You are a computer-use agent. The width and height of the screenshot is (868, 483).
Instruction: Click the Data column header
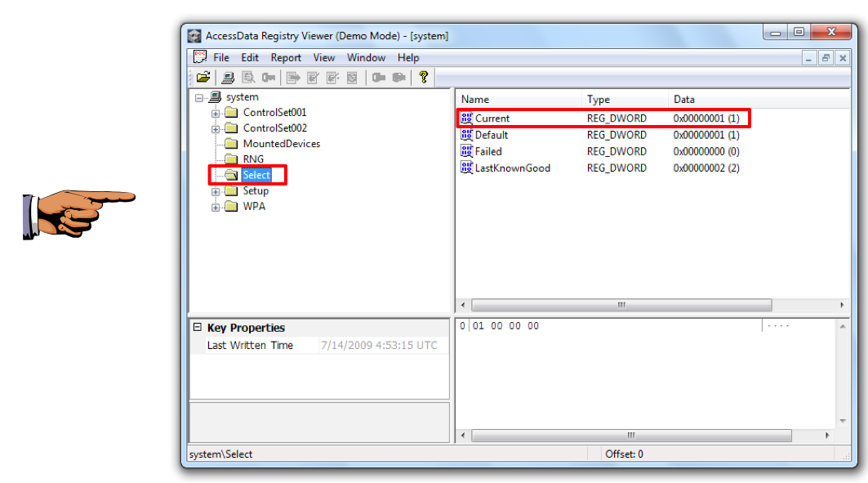point(759,100)
